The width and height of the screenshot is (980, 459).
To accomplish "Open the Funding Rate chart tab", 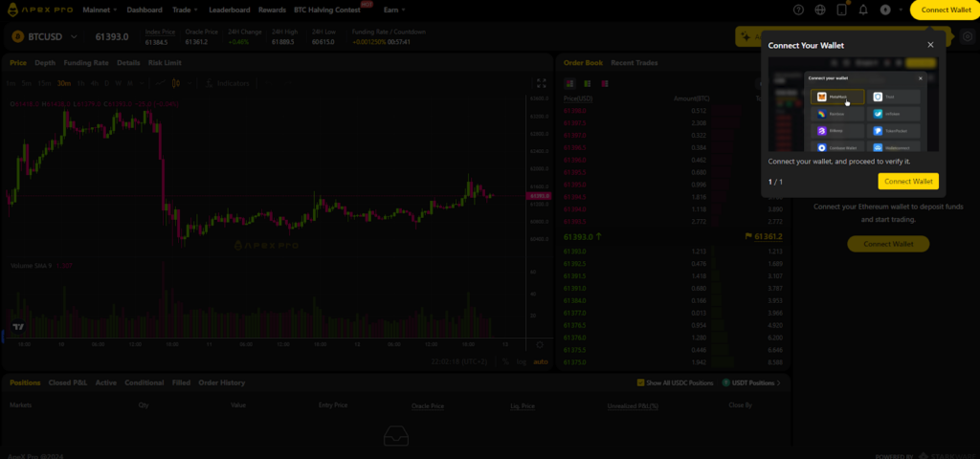I will click(x=86, y=62).
